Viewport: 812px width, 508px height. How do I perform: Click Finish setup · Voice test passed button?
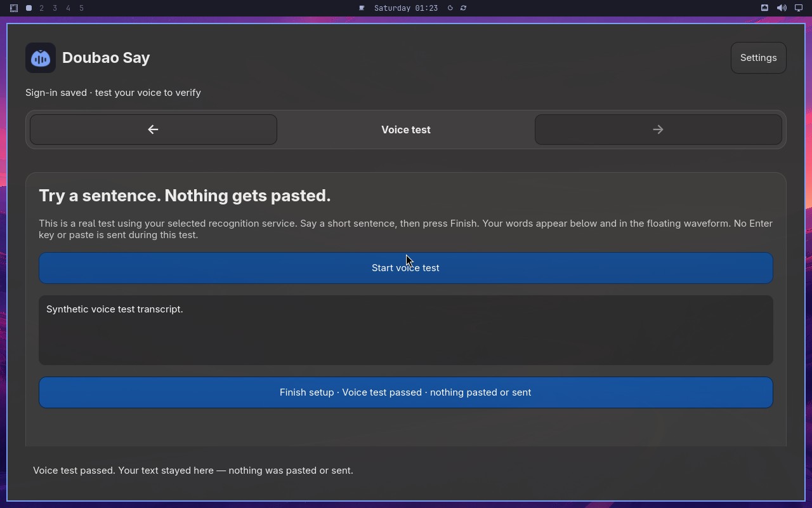click(x=405, y=392)
